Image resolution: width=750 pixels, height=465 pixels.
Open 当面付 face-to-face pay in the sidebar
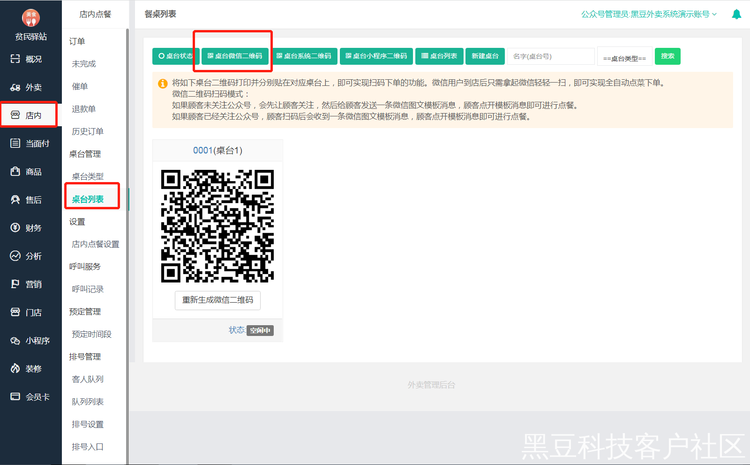coord(30,143)
